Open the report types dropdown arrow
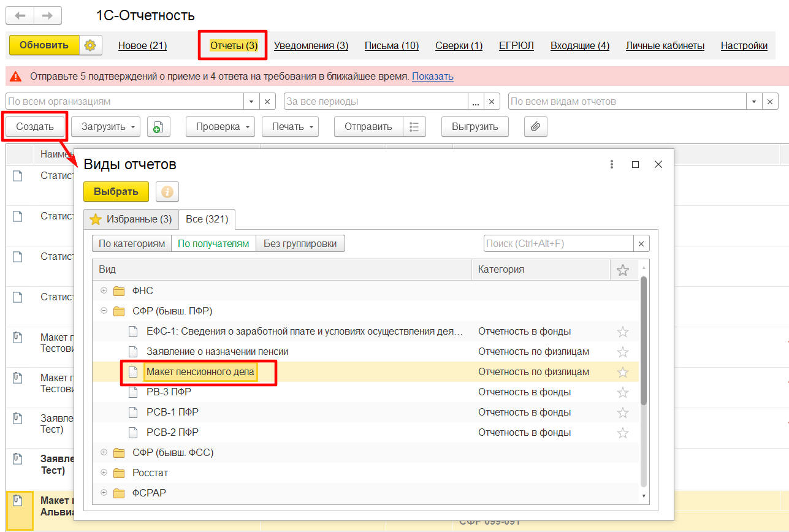Screen dimensions: 789x532 click(x=754, y=102)
